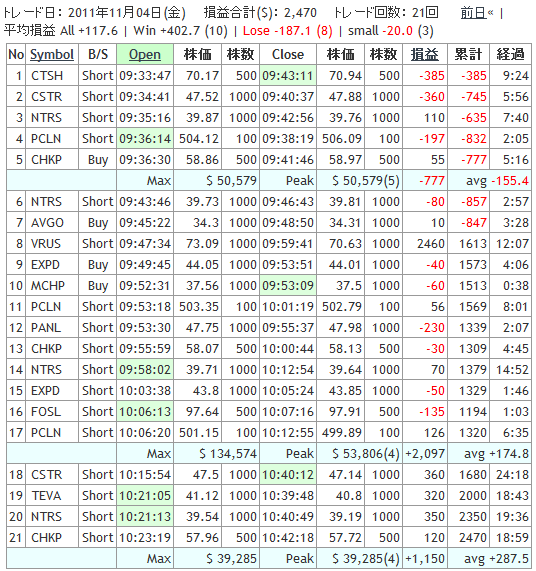Click price 504.12 in PCLN row 4

[199, 139]
